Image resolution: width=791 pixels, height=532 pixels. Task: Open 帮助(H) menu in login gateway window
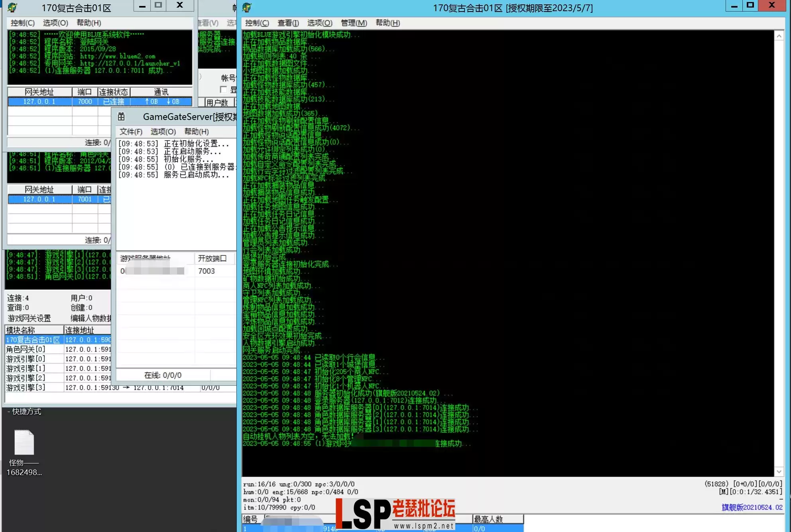[89, 23]
